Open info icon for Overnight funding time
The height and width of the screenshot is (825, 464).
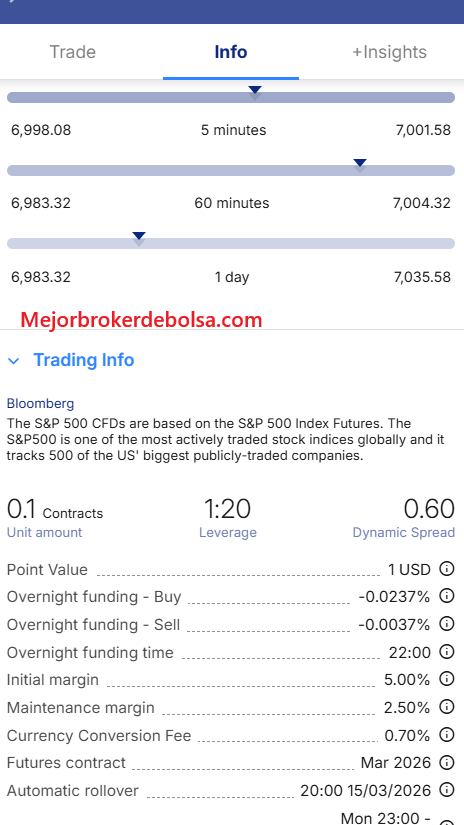[x=446, y=652]
